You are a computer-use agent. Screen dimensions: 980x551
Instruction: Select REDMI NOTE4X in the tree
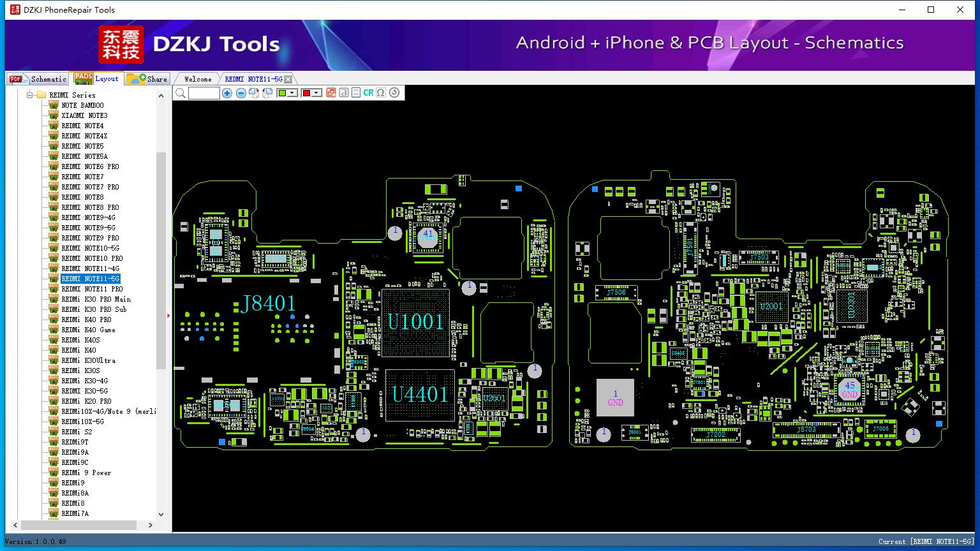tap(84, 136)
